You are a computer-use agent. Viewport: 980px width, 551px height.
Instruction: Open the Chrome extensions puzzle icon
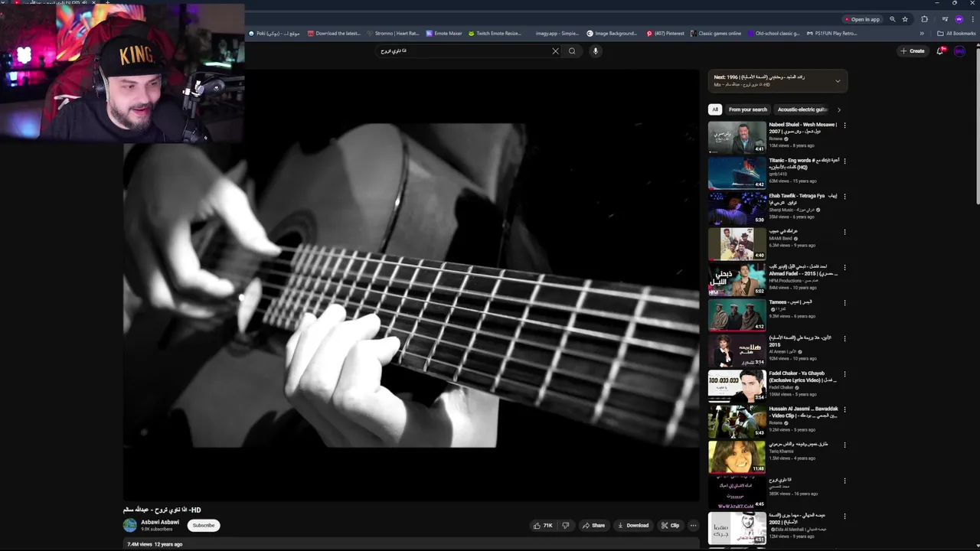(924, 19)
